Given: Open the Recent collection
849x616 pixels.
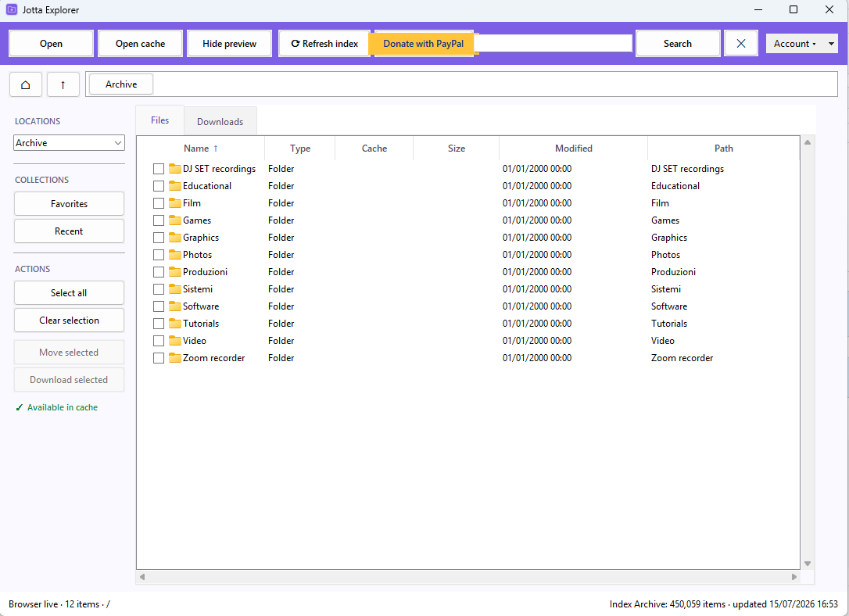Looking at the screenshot, I should pos(69,231).
